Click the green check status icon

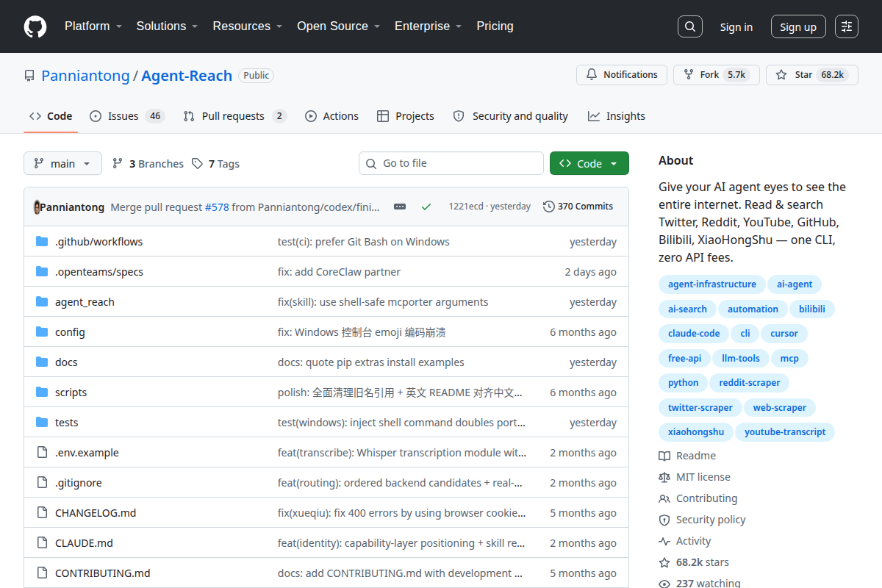point(426,207)
